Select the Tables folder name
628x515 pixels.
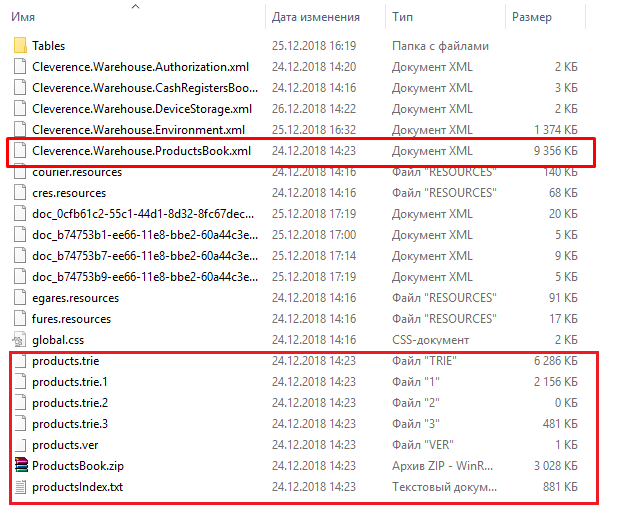click(48, 46)
